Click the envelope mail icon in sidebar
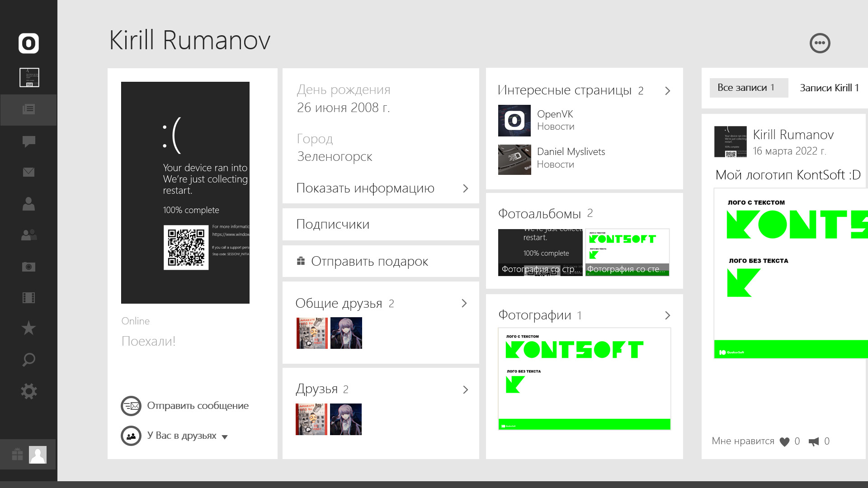This screenshot has height=488, width=868. 28,172
